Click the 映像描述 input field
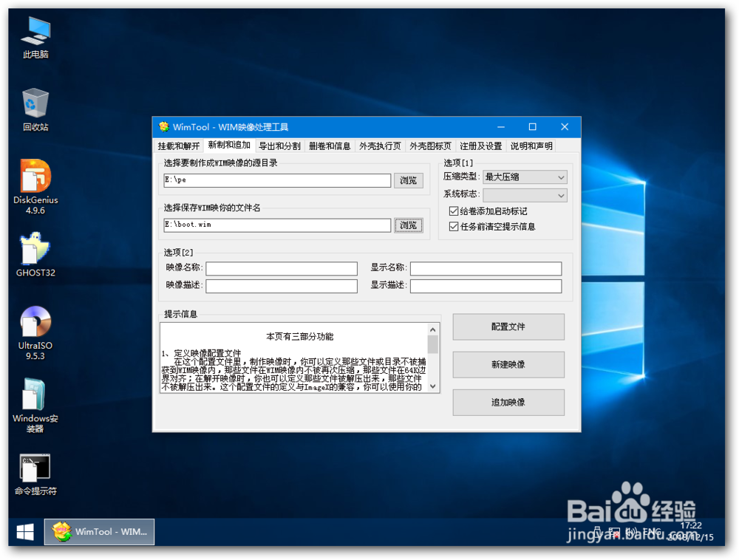The width and height of the screenshot is (739, 560). pyautogui.click(x=282, y=286)
